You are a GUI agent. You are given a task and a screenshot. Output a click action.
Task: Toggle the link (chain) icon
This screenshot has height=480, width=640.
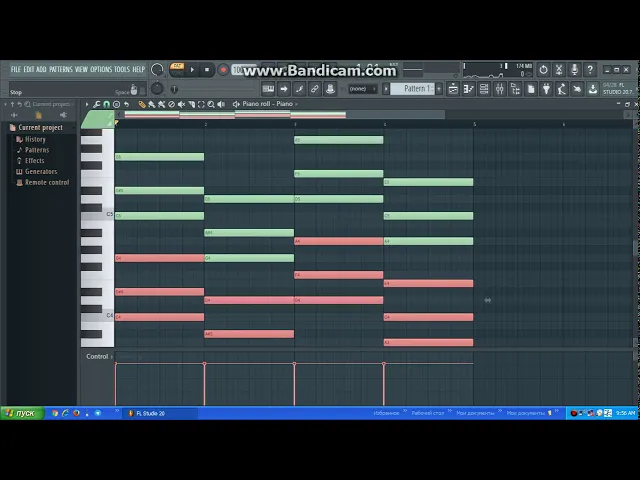(315, 89)
